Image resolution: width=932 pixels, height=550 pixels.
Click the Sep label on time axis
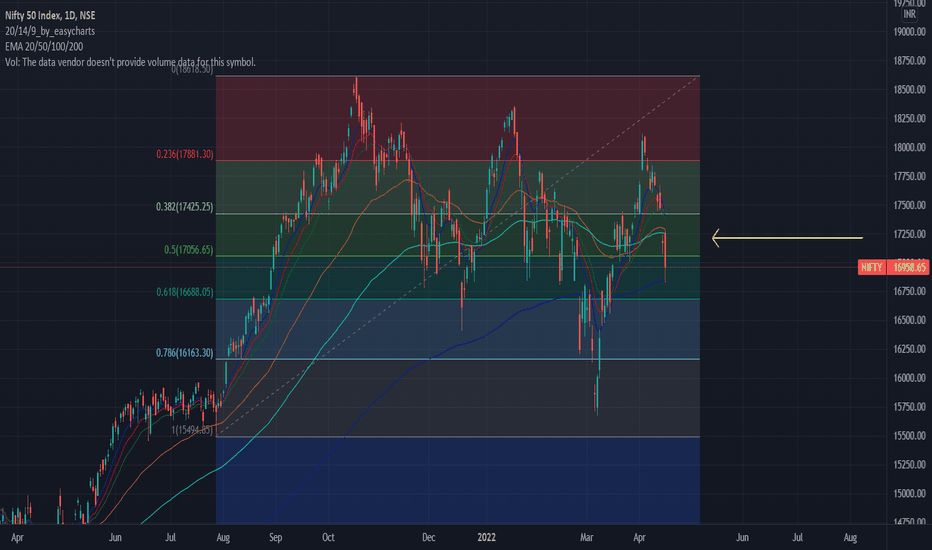[275, 537]
